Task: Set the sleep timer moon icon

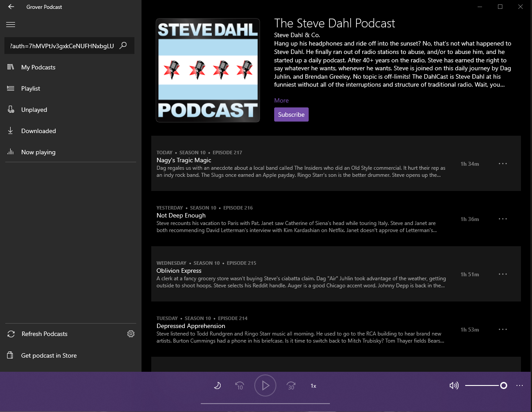Action: (218, 385)
